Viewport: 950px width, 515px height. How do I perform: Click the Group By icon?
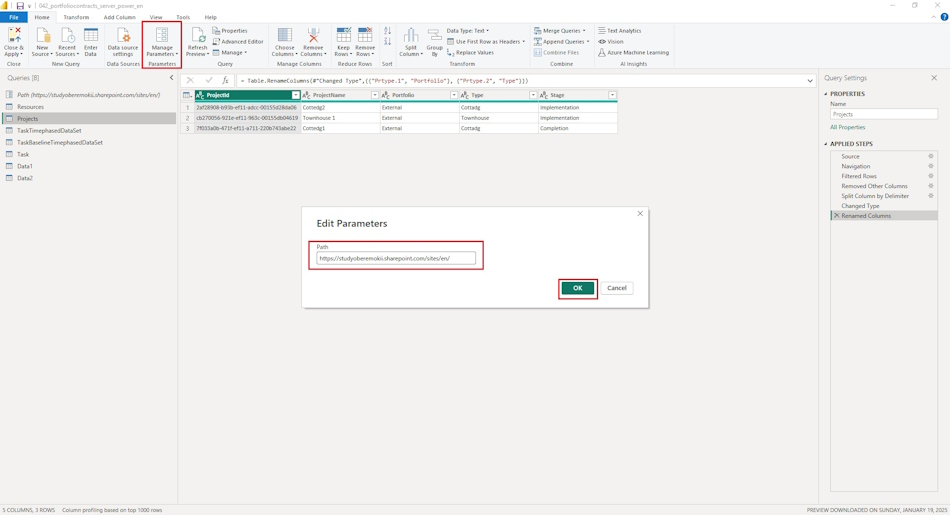coord(434,36)
